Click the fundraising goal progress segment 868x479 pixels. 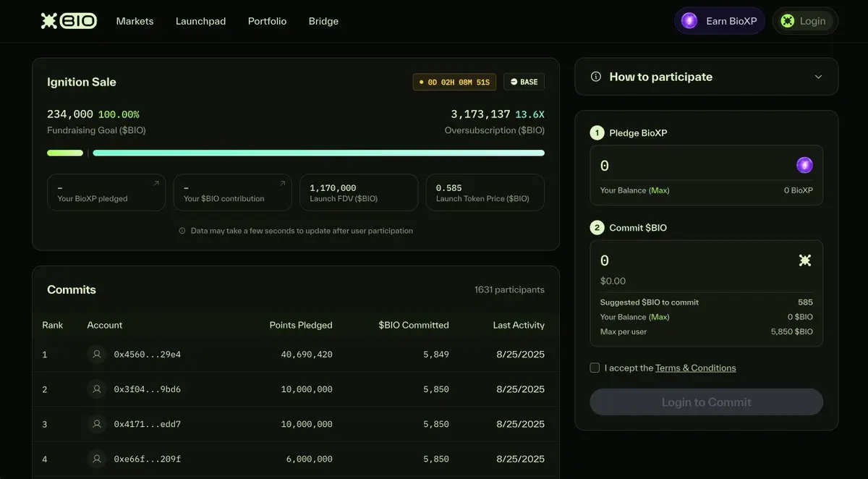point(65,153)
